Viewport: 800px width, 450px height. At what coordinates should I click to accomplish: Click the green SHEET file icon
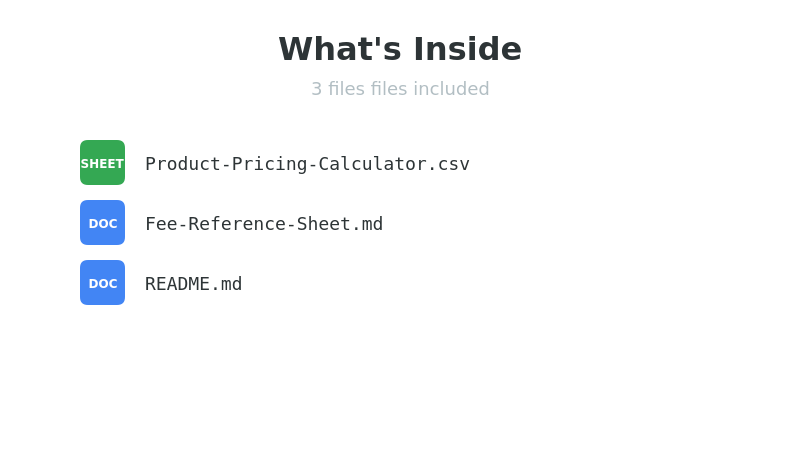(x=103, y=163)
